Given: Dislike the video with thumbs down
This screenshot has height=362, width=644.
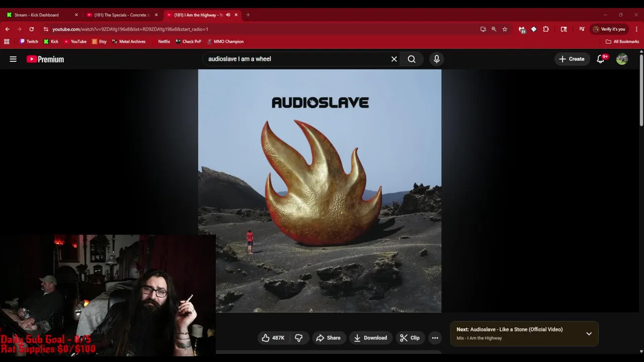Looking at the screenshot, I should (299, 338).
